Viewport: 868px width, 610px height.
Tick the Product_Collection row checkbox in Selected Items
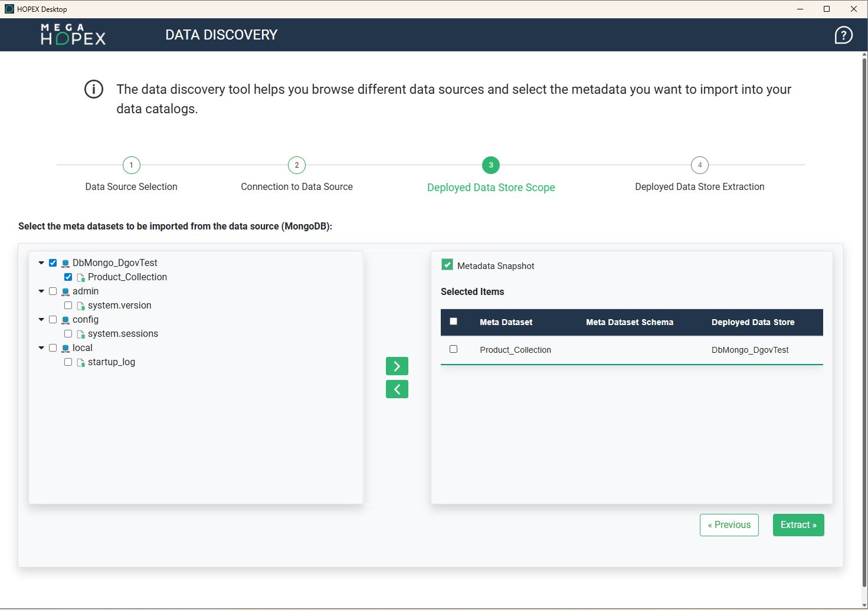(x=453, y=349)
